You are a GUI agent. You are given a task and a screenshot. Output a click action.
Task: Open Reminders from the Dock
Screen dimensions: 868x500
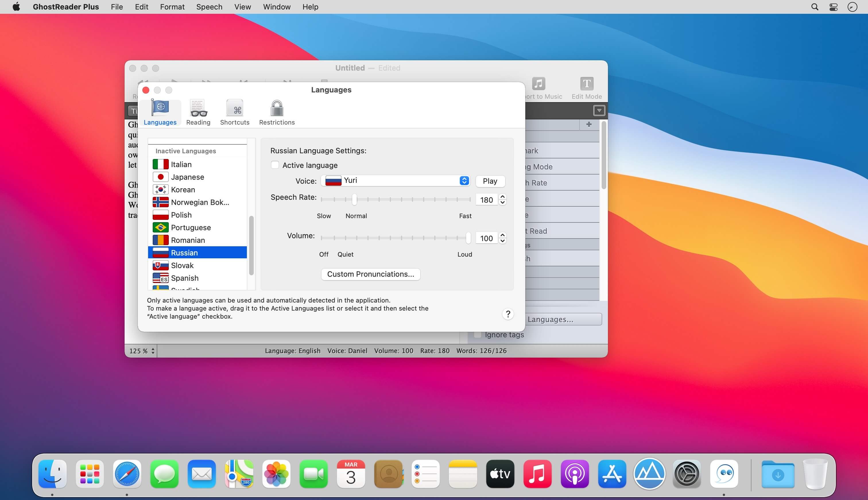click(x=425, y=474)
